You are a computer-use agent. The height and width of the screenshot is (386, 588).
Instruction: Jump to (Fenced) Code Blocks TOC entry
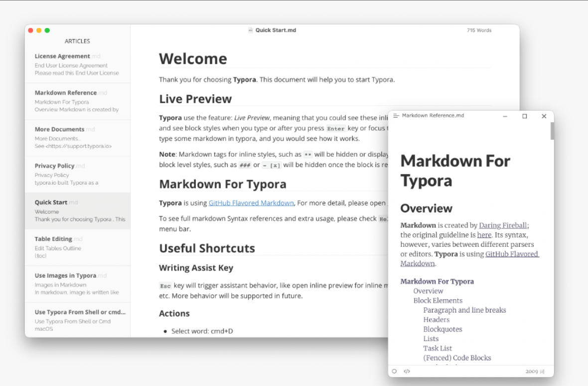coord(457,358)
